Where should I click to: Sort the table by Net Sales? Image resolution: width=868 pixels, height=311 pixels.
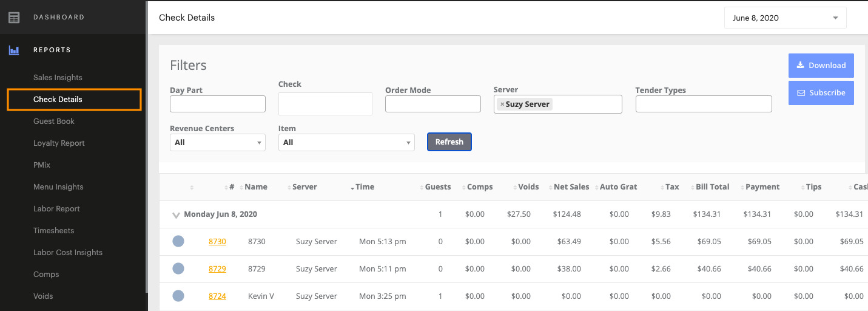click(x=571, y=187)
